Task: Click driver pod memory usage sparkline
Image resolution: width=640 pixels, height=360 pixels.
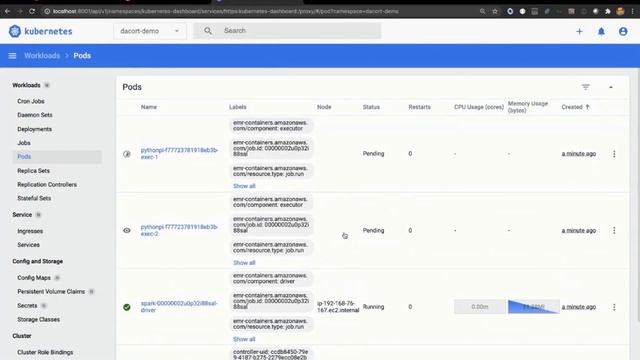Action: (x=533, y=307)
